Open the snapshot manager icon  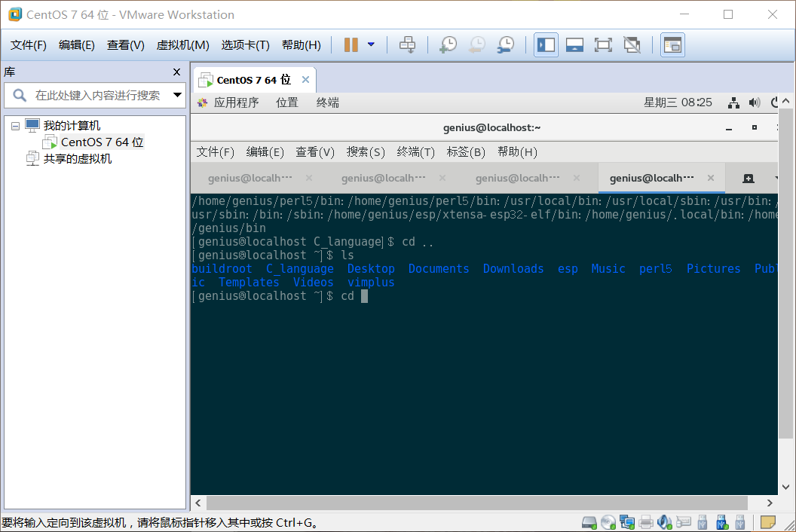pos(506,44)
